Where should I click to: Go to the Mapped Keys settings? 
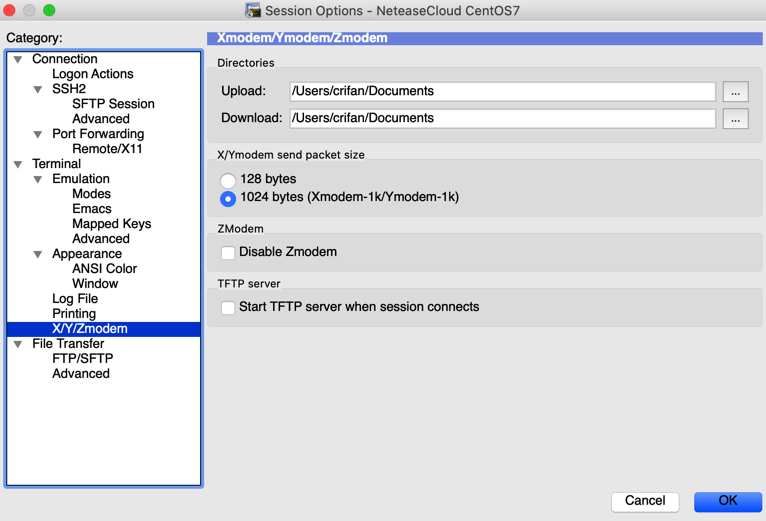pyautogui.click(x=111, y=224)
